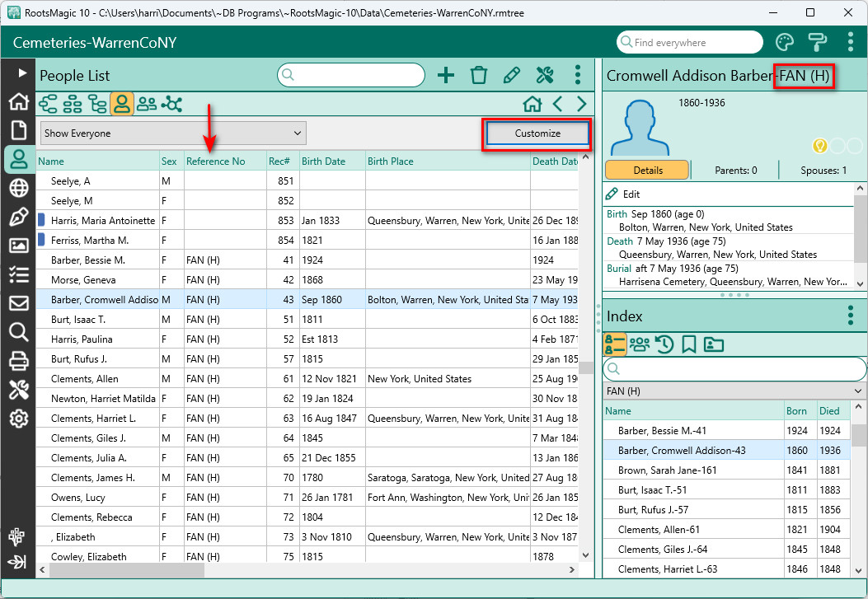Click the Edit person pencil icon
Screen dimensions: 868x599
pos(512,75)
